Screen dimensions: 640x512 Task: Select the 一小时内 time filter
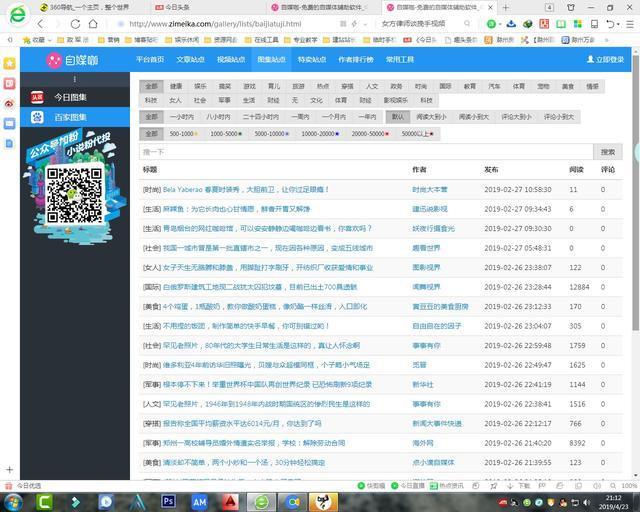(182, 117)
